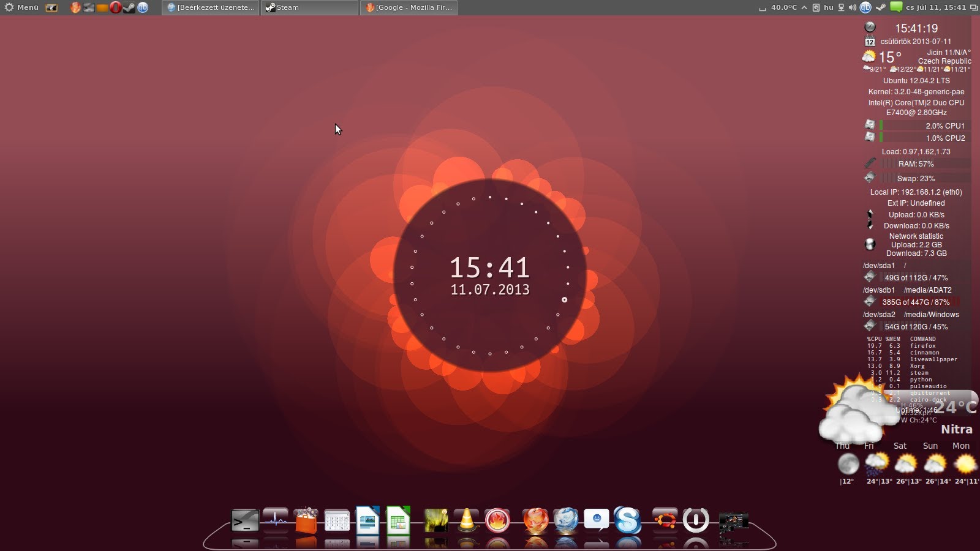Switch to Google - Mozilla Firefox window
This screenshot has height=551, width=980.
[409, 7]
